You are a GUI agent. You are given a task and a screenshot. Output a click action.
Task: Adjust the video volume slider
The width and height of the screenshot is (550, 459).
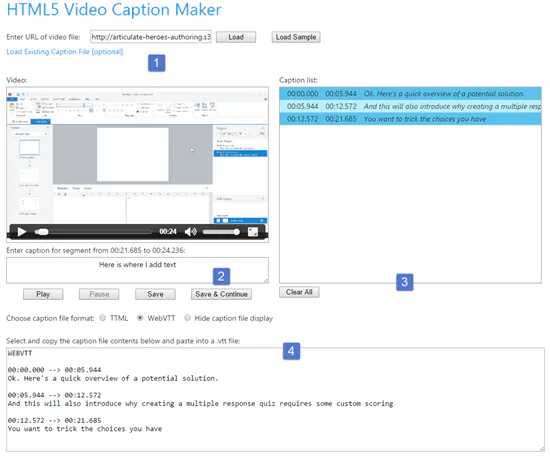point(221,232)
